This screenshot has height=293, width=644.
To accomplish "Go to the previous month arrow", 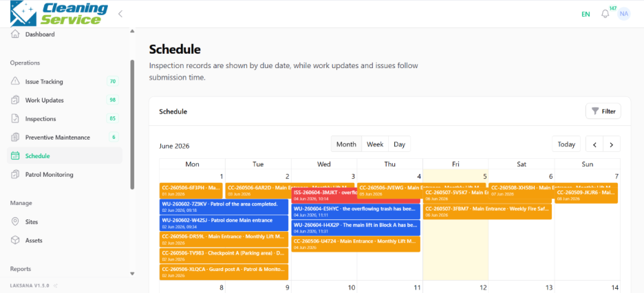I will tap(594, 144).
